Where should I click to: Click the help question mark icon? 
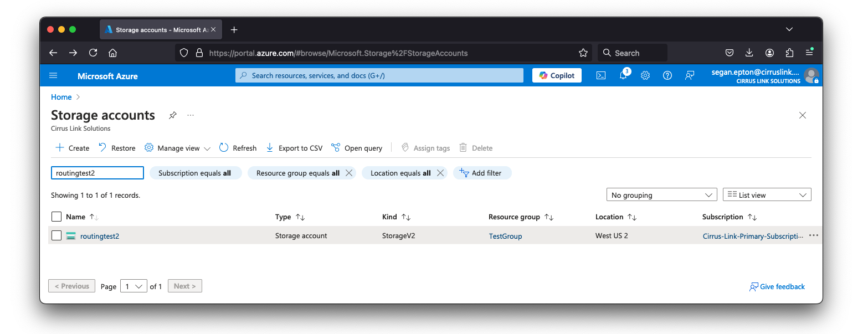(x=667, y=76)
